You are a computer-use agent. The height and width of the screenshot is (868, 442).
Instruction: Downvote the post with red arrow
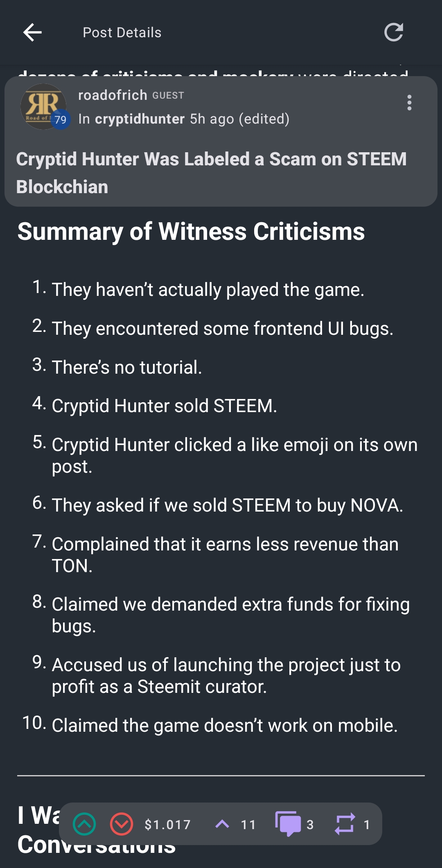point(122,824)
